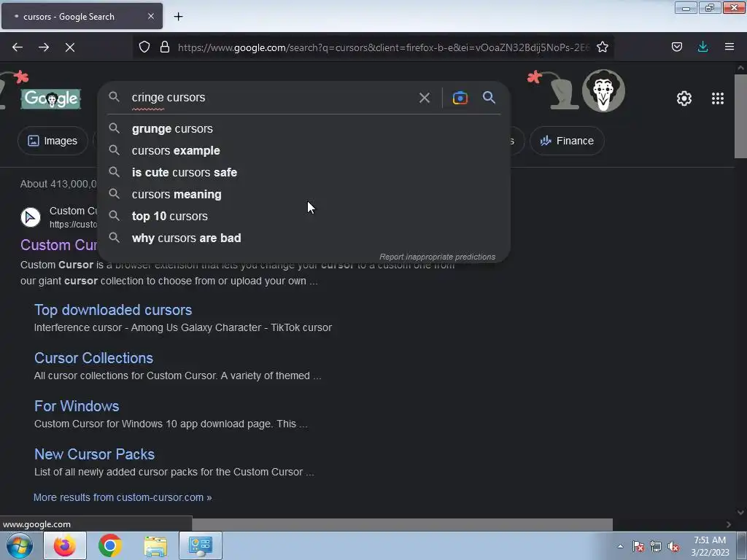Clear the search box with the X icon

pyautogui.click(x=425, y=98)
